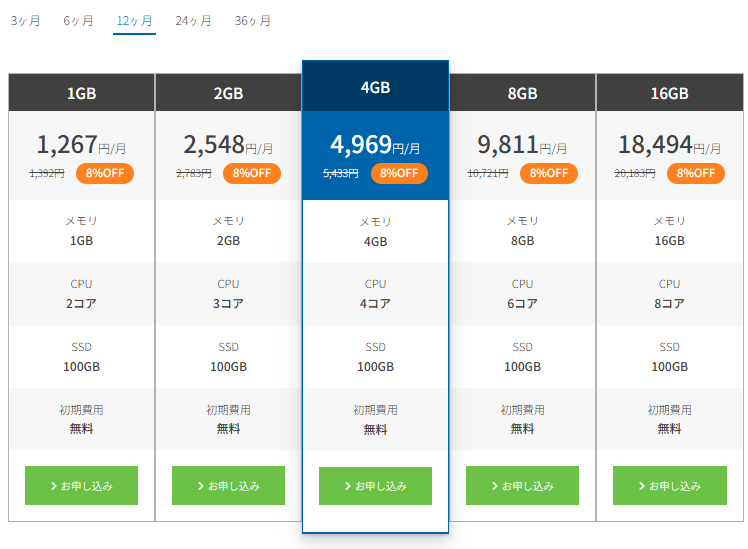The height and width of the screenshot is (549, 748).
Task: Sign up for the 8GB plan
Action: (x=522, y=485)
